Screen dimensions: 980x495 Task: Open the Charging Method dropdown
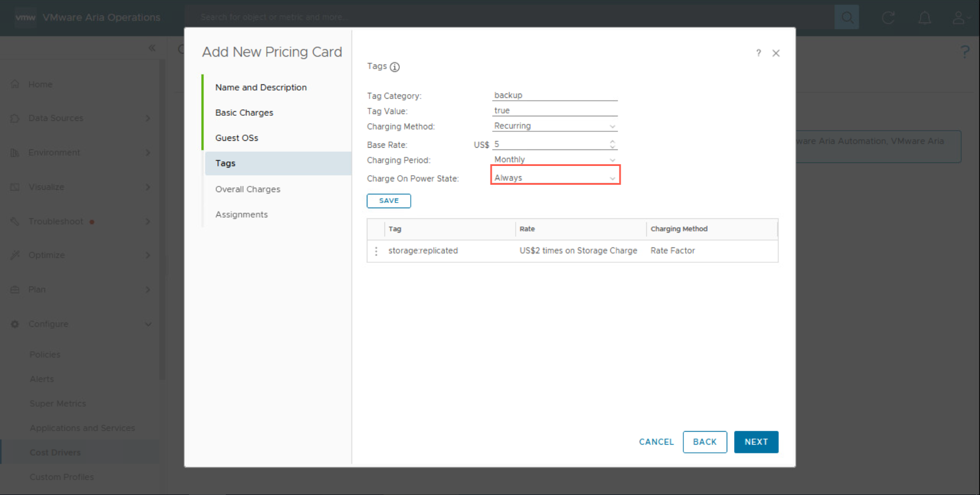click(x=554, y=126)
